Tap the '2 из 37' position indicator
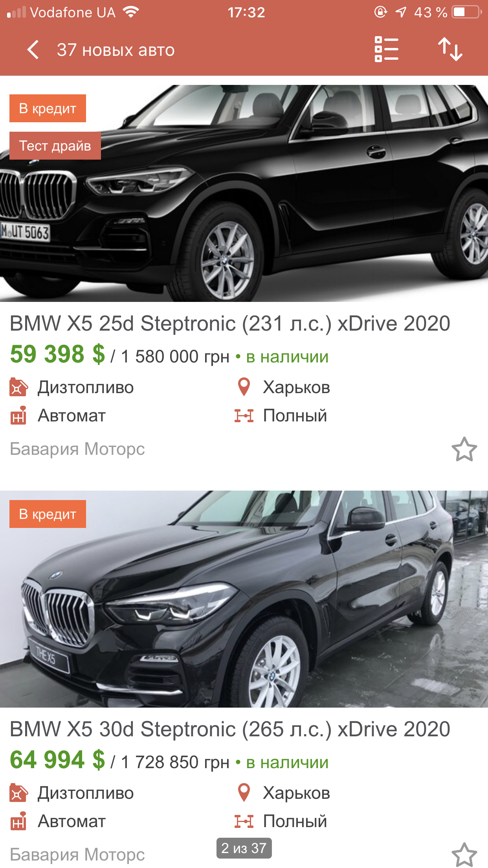The width and height of the screenshot is (488, 868). point(244,848)
